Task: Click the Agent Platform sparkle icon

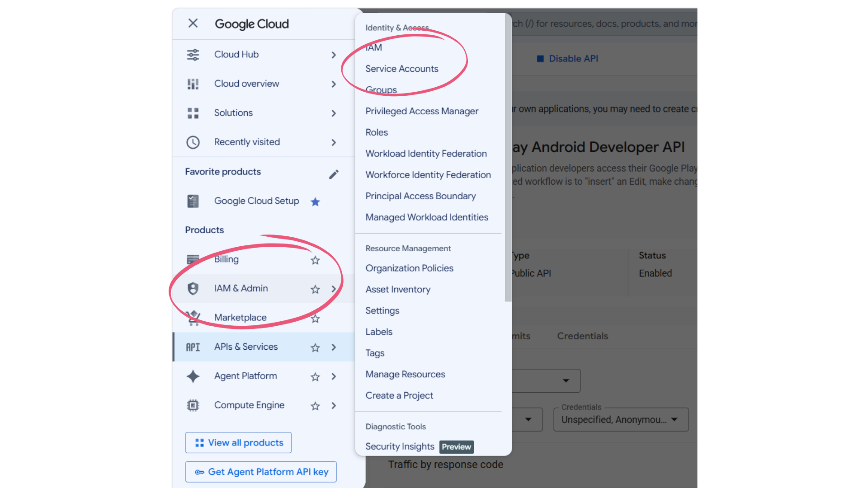Action: click(x=193, y=376)
